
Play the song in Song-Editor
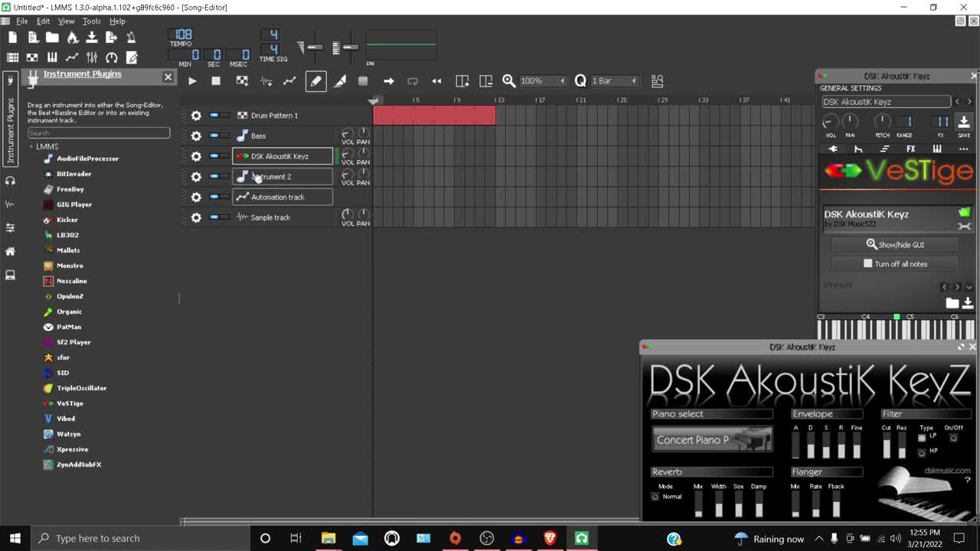pyautogui.click(x=192, y=81)
